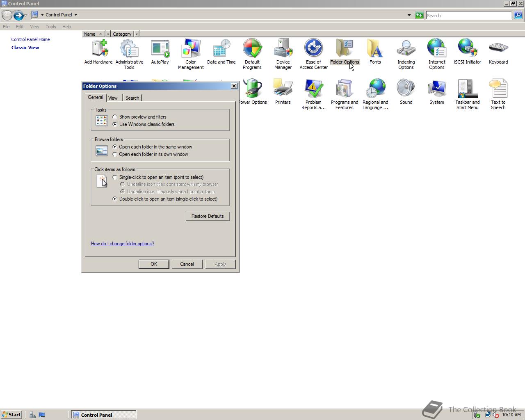
Task: Click in the Search input field
Action: tap(469, 15)
